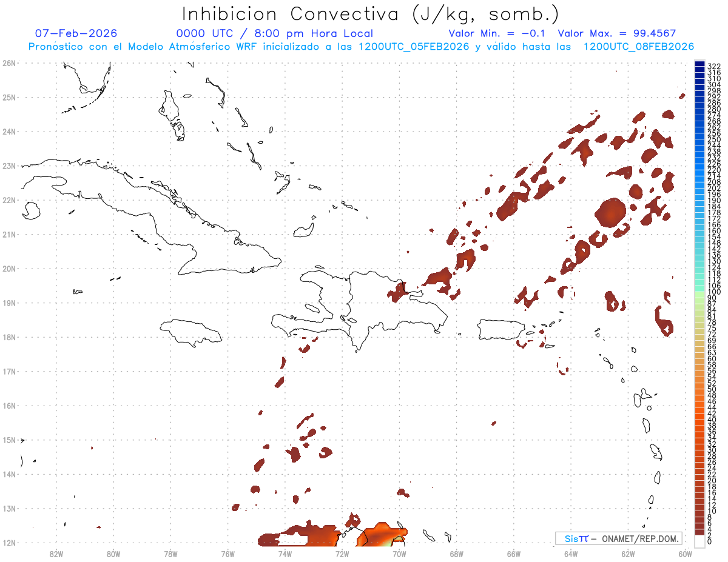Click the 21N latitude axis label
The height and width of the screenshot is (562, 728).
pos(8,234)
